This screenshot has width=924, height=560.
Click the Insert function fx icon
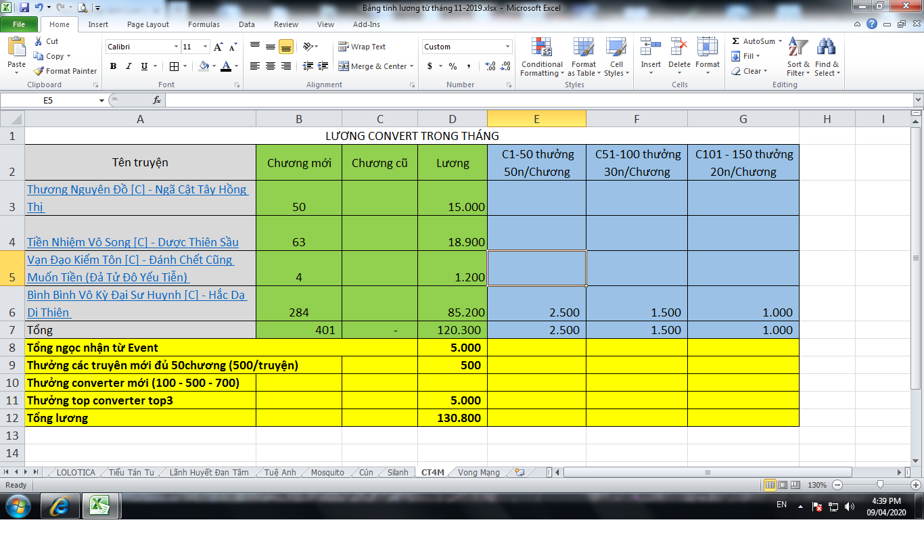157,100
